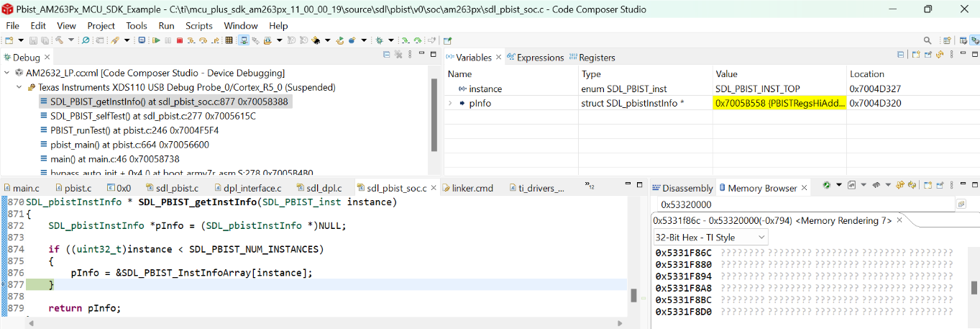Image resolution: width=980 pixels, height=329 pixels.
Task: Click the red Terminate debug button
Action: click(180, 40)
